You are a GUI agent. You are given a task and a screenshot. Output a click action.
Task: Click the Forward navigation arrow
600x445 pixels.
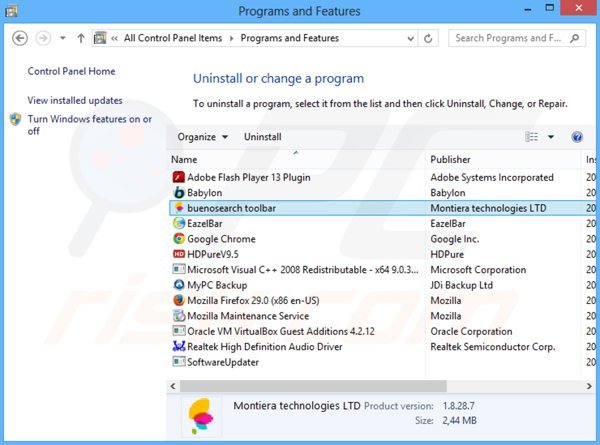[x=43, y=38]
